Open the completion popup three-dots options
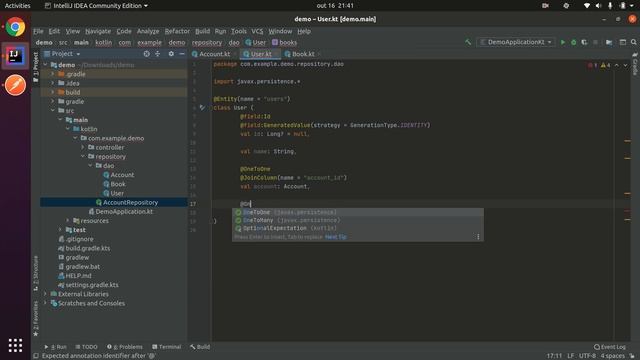640x360 pixels. click(x=478, y=237)
